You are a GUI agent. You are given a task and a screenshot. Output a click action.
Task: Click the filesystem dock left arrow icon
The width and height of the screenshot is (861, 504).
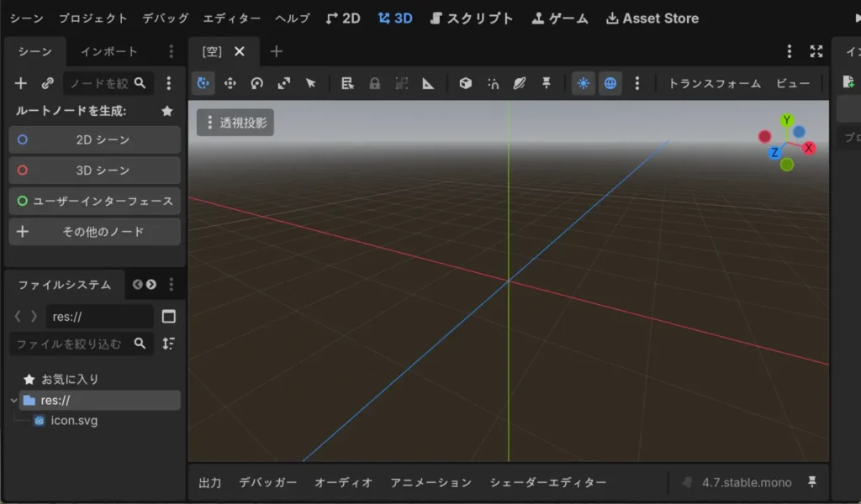pyautogui.click(x=137, y=285)
